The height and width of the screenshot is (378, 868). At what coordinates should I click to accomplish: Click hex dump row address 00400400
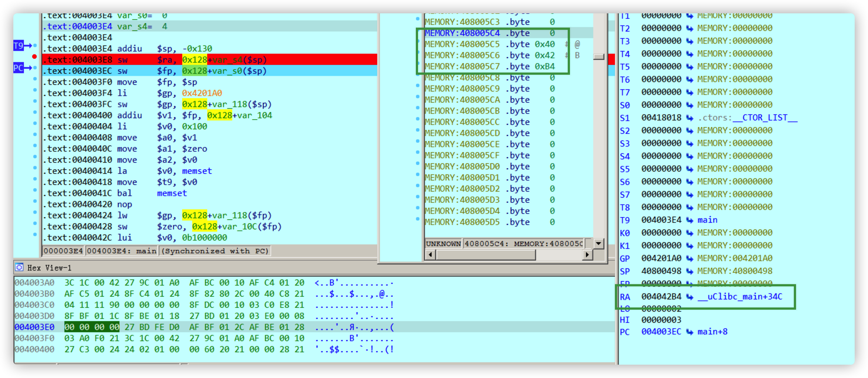click(x=34, y=349)
